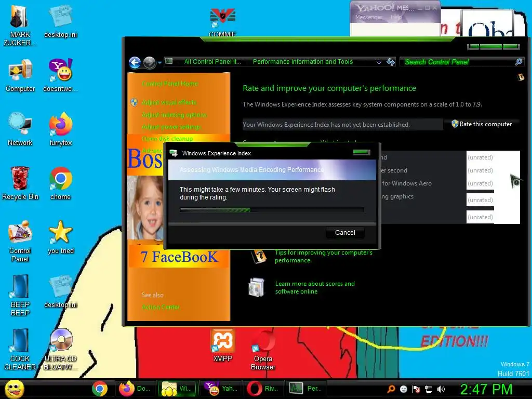Image resolution: width=532 pixels, height=399 pixels.
Task: Expand the address bar history dropdown
Action: (x=379, y=62)
